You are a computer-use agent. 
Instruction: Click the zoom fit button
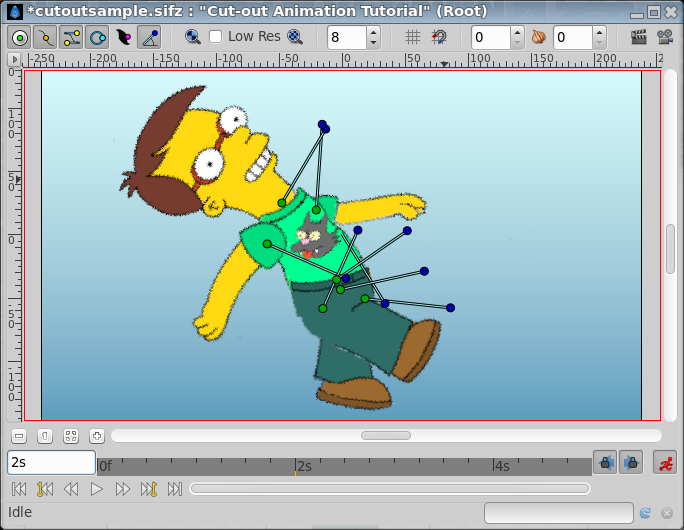point(71,436)
